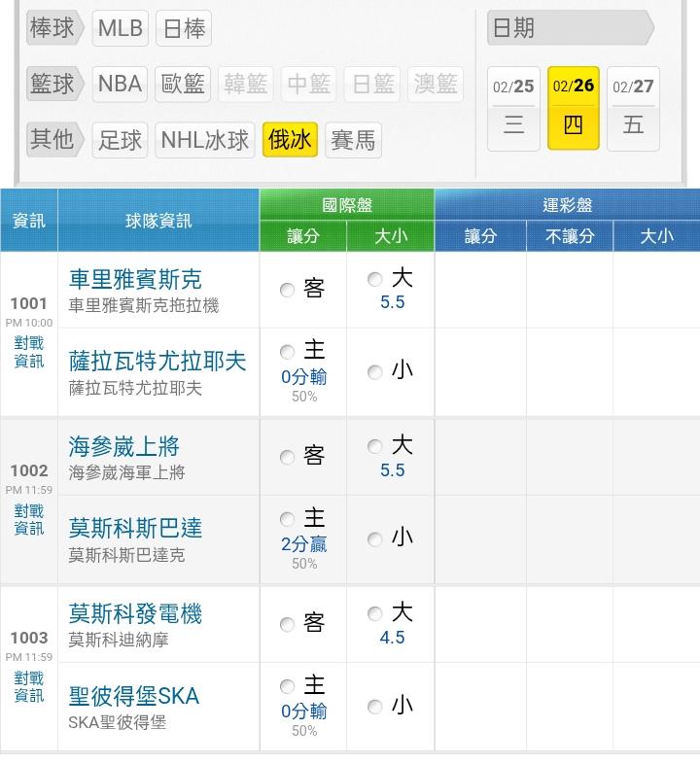The image size is (700, 764).
Task: Select 小 radio for game 1003
Action: click(374, 707)
